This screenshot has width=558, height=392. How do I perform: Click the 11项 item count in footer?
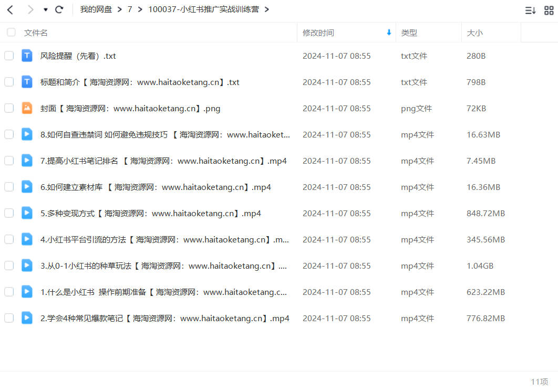540,382
